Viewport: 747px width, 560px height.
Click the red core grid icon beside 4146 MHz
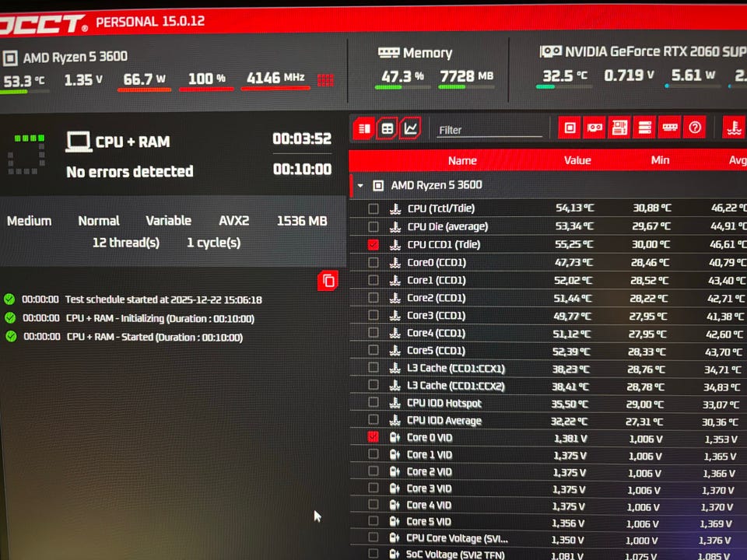tap(325, 80)
